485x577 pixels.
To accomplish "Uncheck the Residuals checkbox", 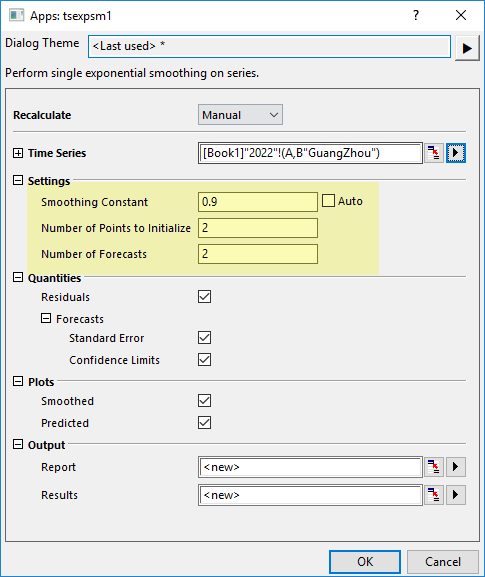I will 204,297.
